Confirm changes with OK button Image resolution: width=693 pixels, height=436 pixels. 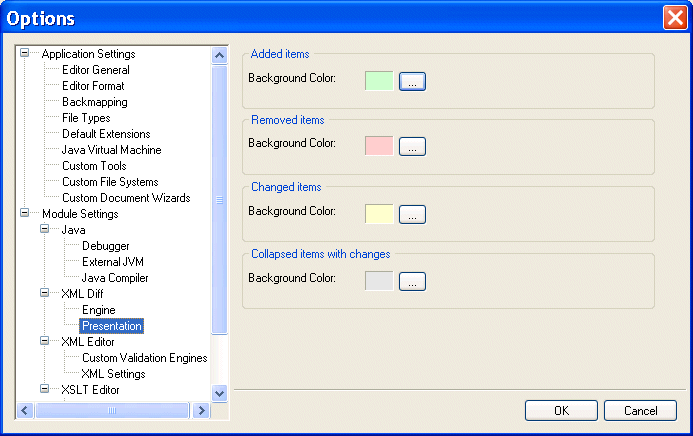coord(561,411)
